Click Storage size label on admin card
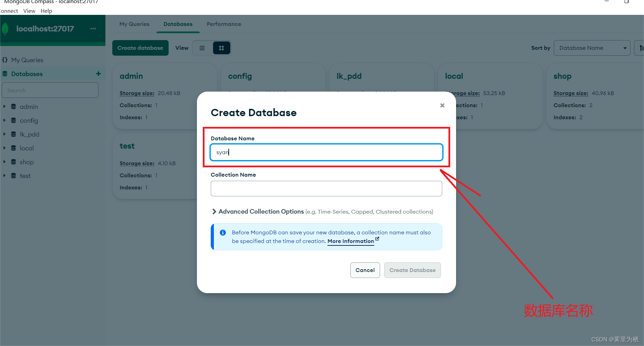The image size is (644, 346). point(137,93)
